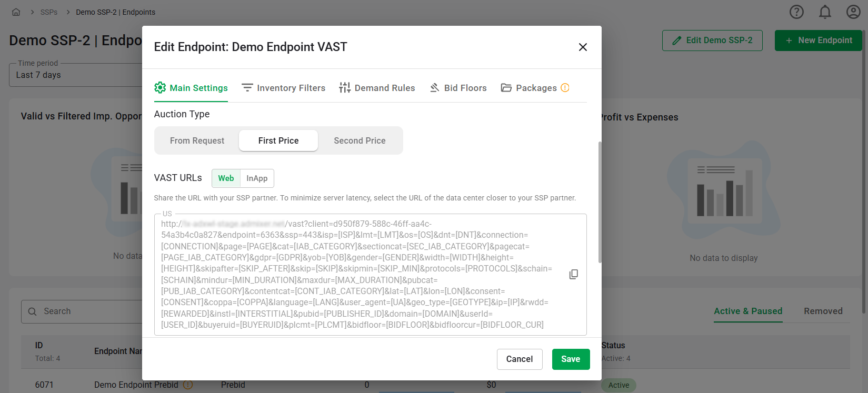868x393 pixels.
Task: Open the notifications bell
Action: click(x=825, y=12)
